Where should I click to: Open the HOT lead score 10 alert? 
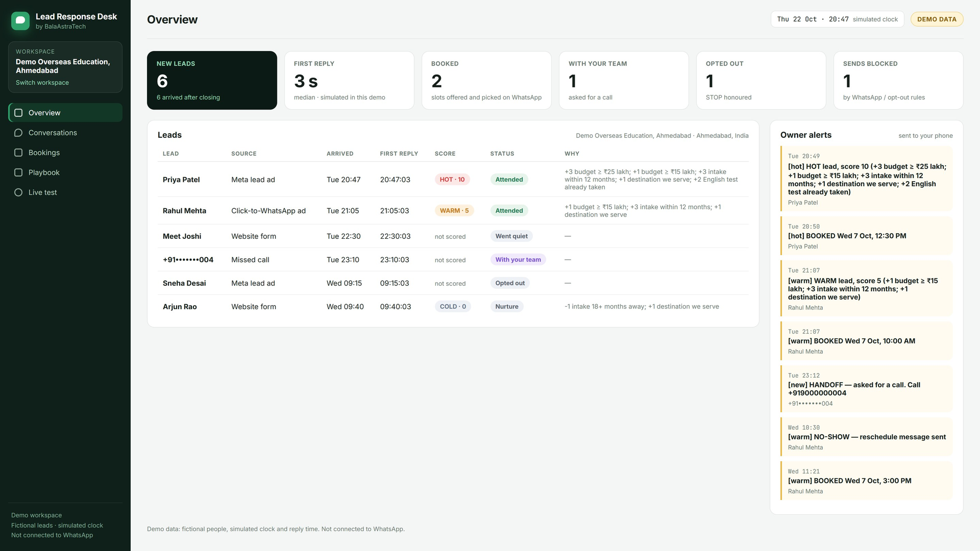coord(866,179)
